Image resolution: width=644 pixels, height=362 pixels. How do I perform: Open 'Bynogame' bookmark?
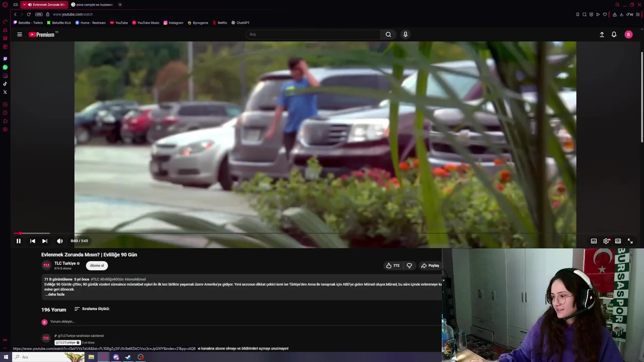tap(198, 23)
